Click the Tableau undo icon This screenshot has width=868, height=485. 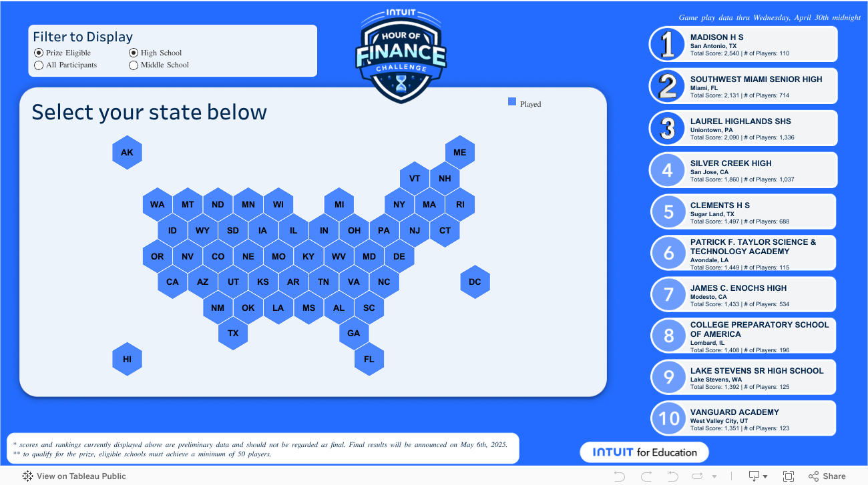tap(620, 476)
